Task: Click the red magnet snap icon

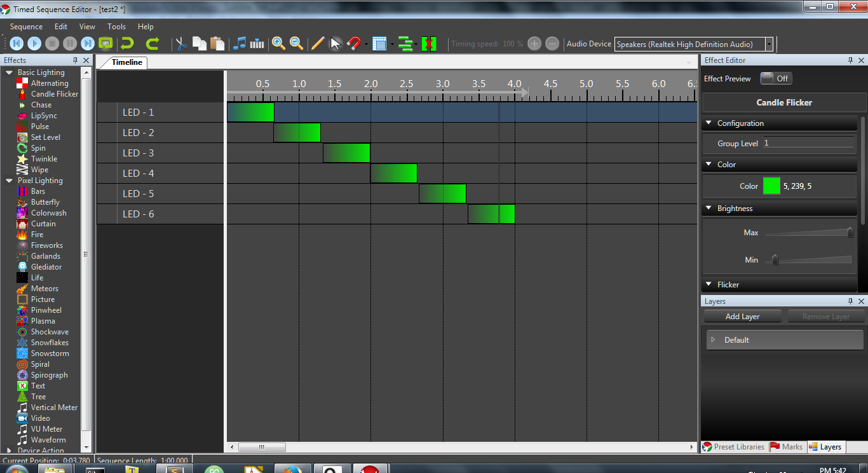Action: [353, 44]
